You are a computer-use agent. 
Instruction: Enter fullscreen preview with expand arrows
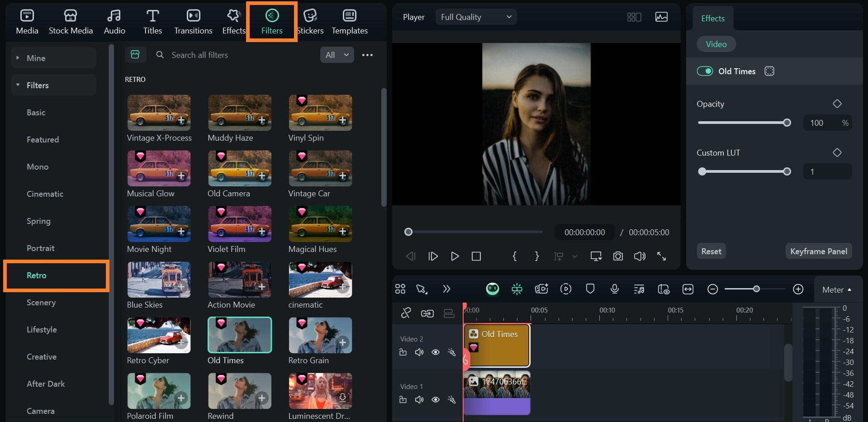(661, 256)
